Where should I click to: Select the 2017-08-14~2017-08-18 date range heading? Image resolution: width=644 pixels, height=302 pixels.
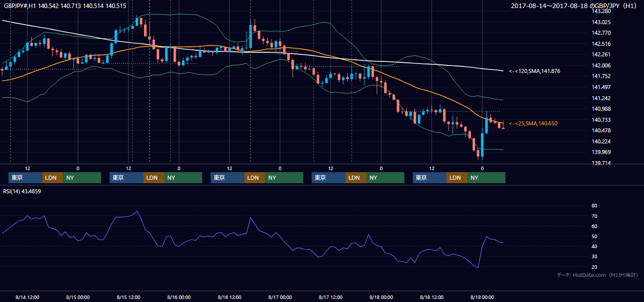(575, 6)
